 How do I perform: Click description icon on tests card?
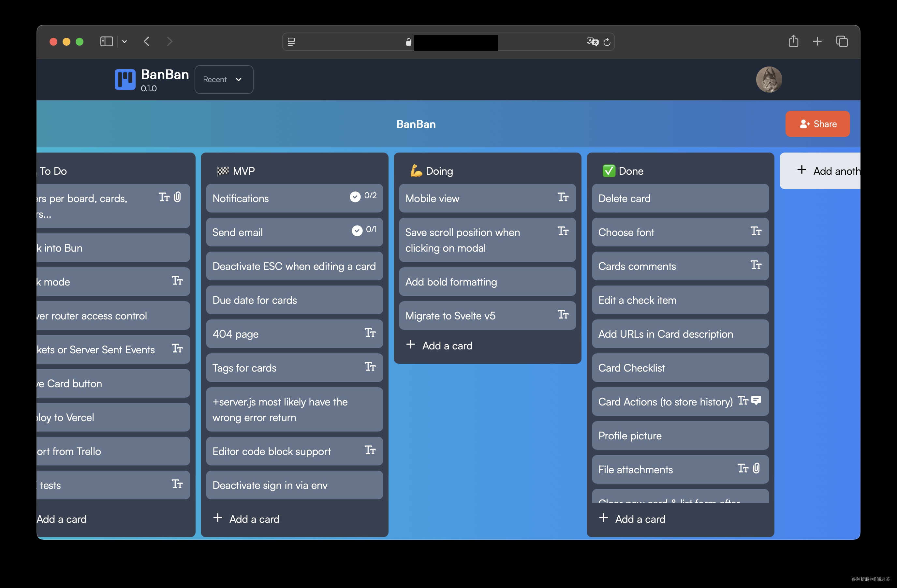[177, 484]
